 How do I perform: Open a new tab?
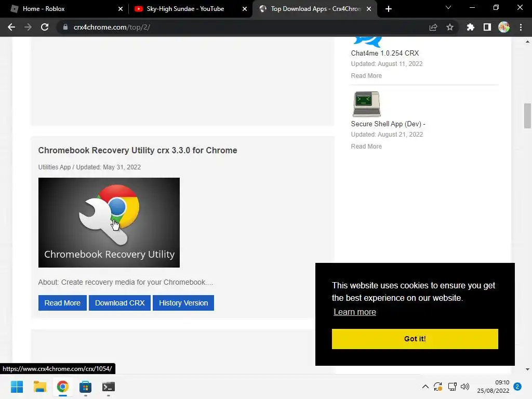click(x=389, y=9)
